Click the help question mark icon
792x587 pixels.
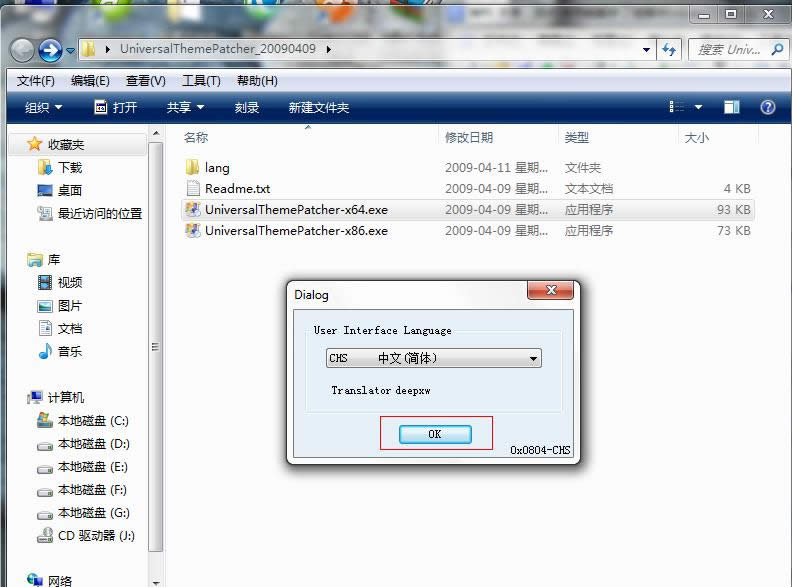(x=767, y=107)
